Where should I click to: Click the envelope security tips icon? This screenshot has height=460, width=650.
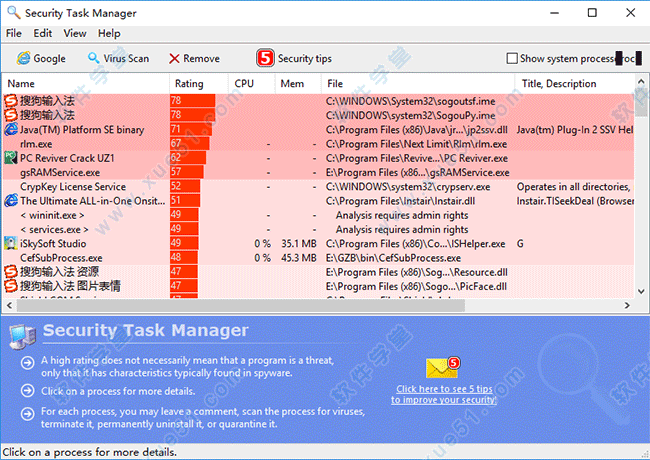tap(443, 367)
